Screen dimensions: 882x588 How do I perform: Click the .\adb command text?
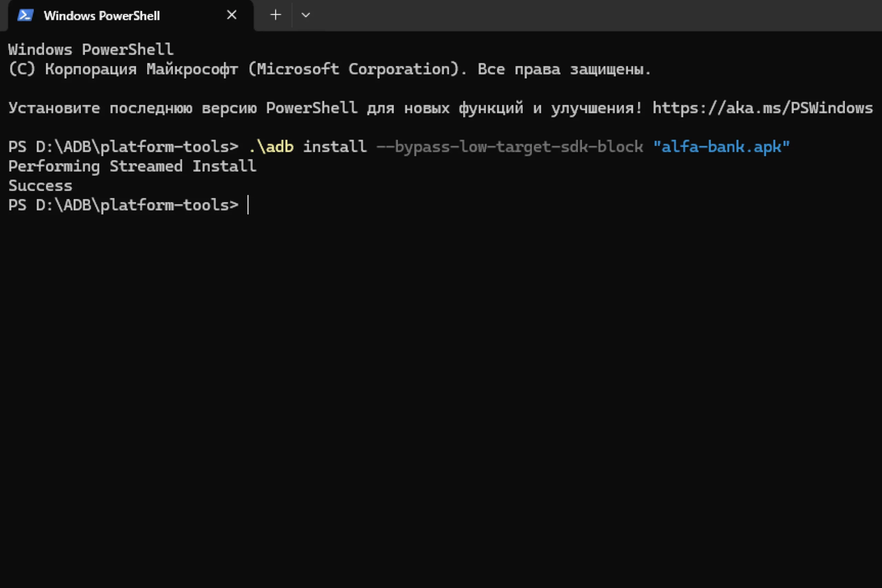(x=271, y=147)
